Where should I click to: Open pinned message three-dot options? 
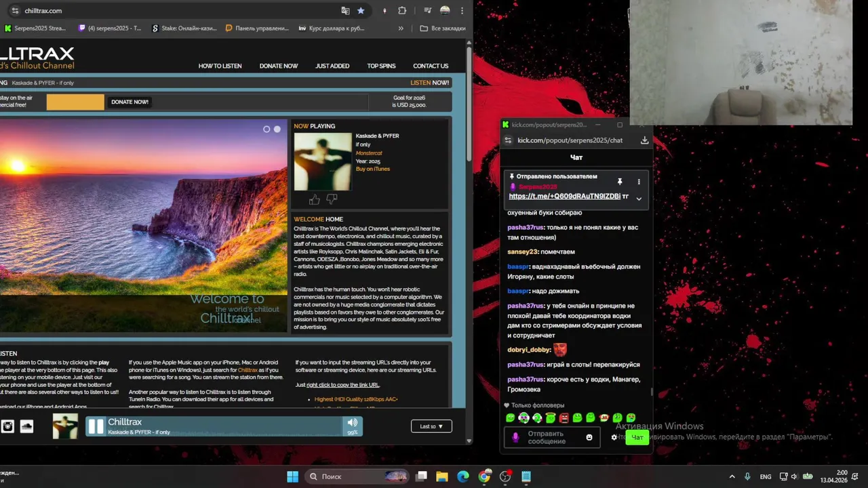point(638,182)
